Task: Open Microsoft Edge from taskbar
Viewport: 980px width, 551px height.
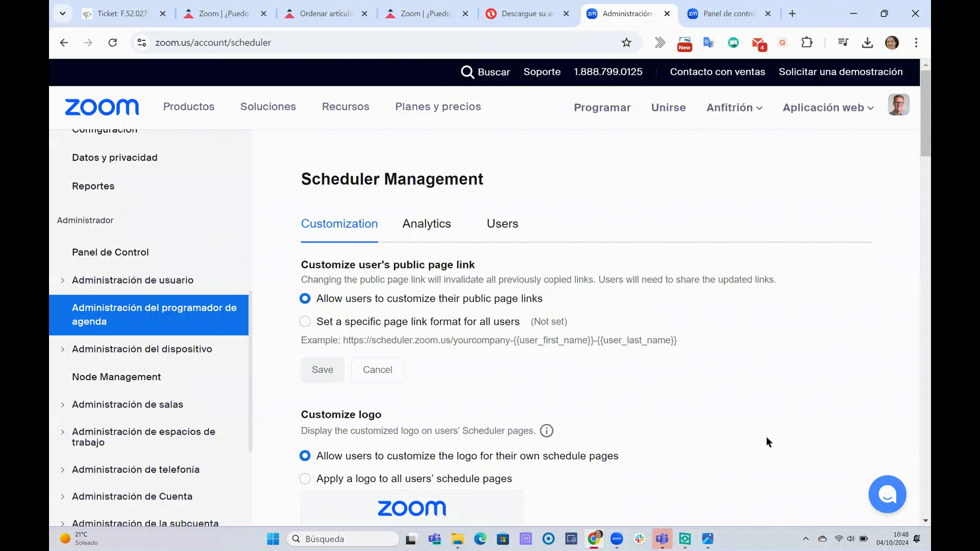Action: coord(480,539)
